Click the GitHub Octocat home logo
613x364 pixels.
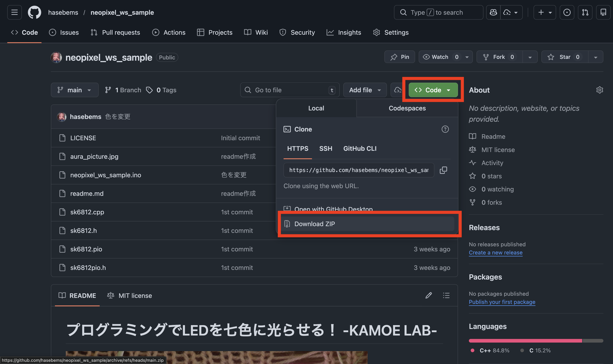pyautogui.click(x=34, y=12)
